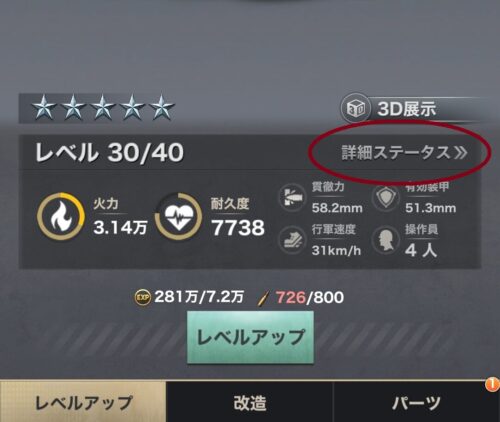Open the 3D展示 cube icon
The width and height of the screenshot is (500, 422).
(355, 108)
